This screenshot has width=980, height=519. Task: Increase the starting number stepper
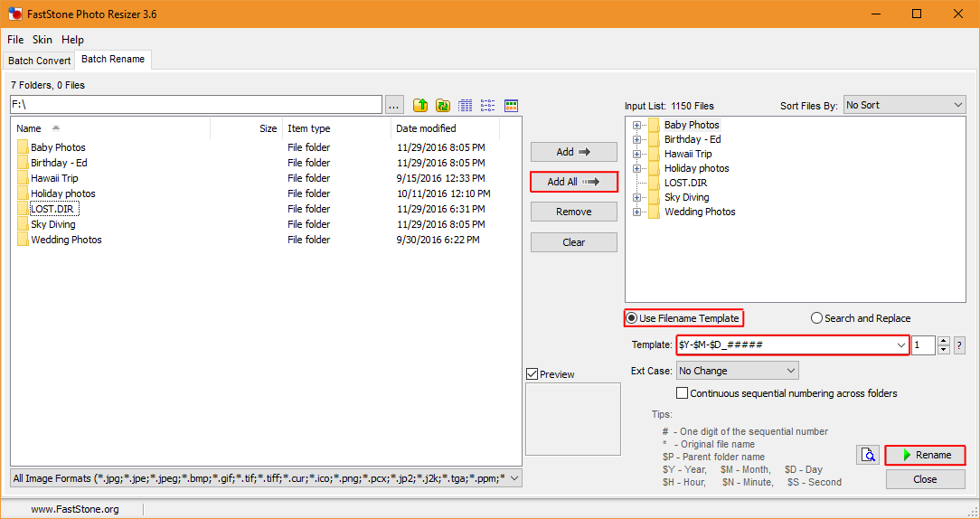pos(944,341)
